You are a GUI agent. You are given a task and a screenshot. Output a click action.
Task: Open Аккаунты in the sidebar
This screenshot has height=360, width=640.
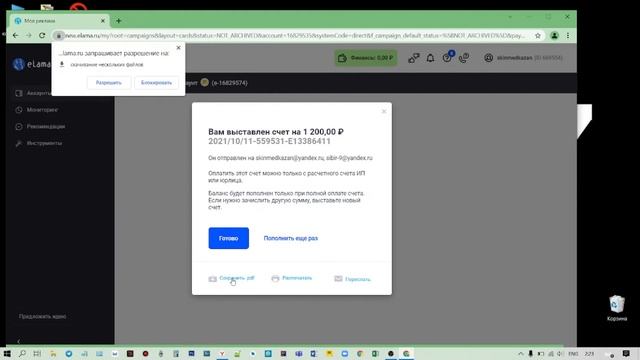coord(33,93)
